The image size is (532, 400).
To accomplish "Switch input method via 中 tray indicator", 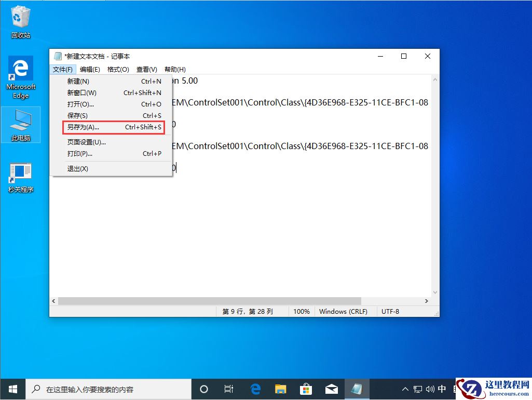I will click(442, 389).
